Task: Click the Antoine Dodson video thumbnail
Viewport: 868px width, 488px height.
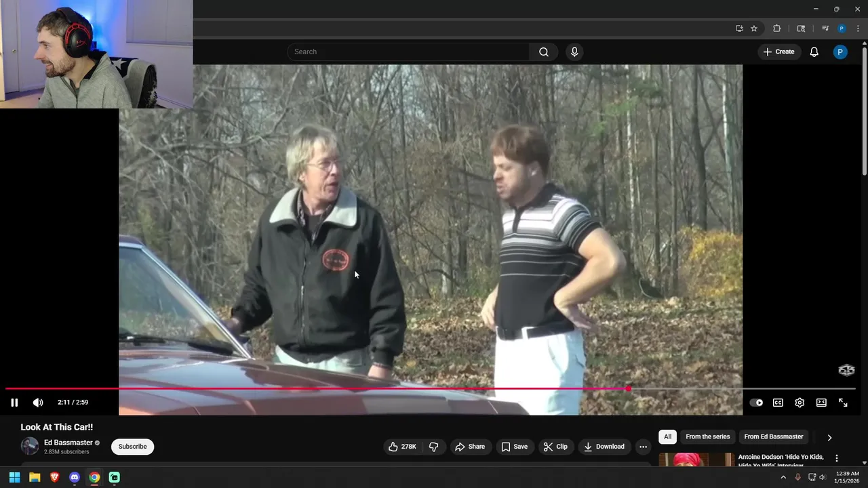Action: 696,460
